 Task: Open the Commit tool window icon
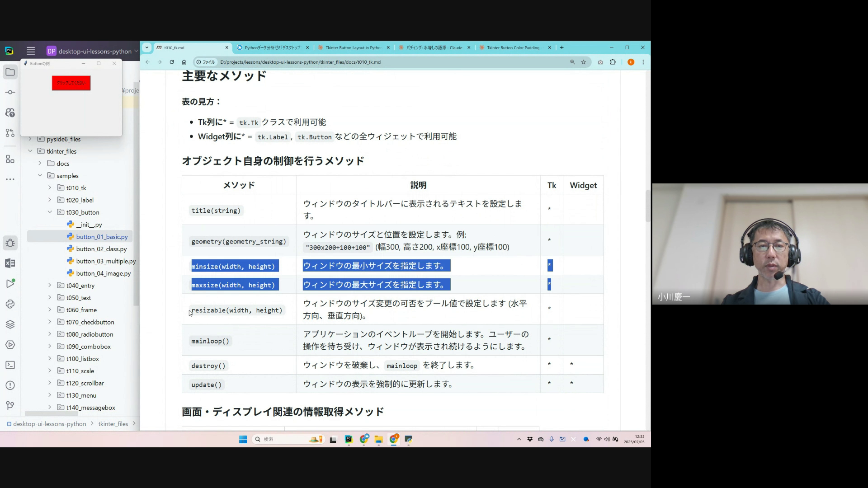[10, 92]
